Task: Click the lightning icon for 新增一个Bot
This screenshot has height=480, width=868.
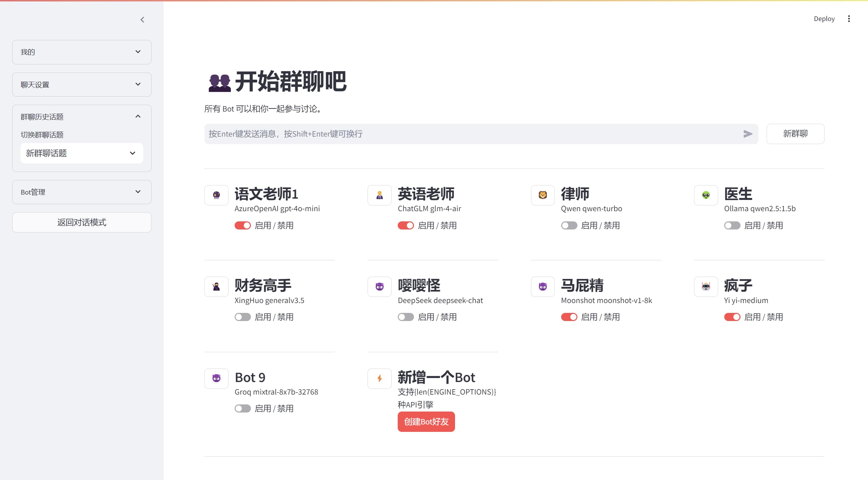Action: pos(379,378)
